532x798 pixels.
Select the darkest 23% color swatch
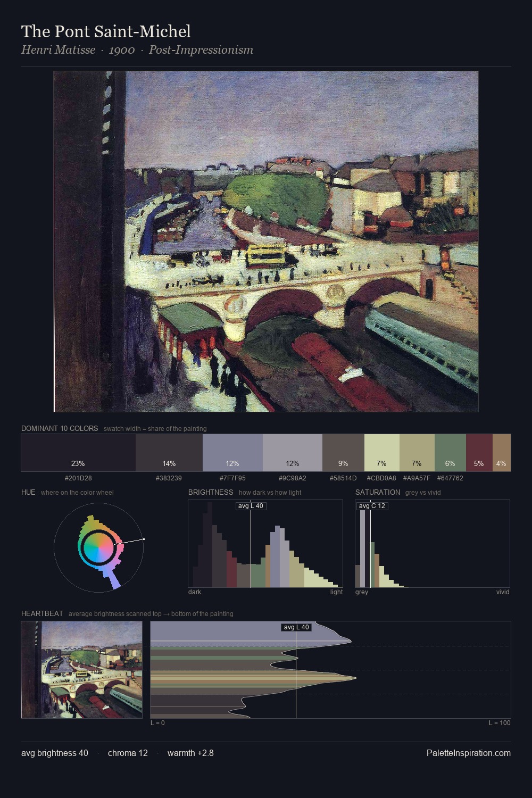[x=78, y=453]
